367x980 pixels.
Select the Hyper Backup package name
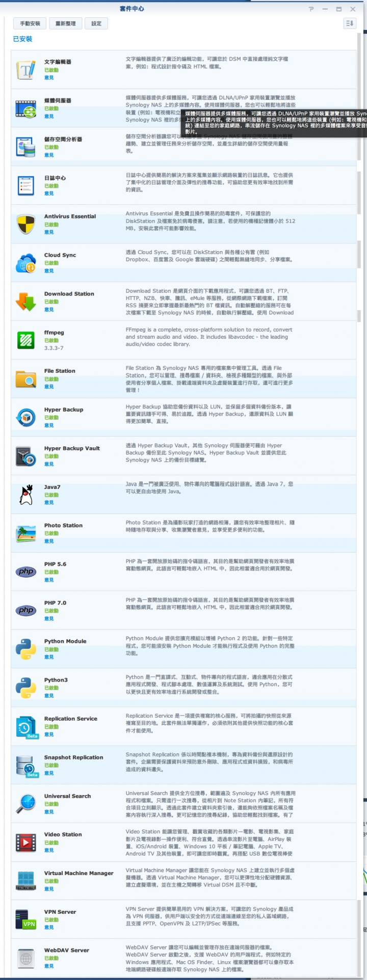pyautogui.click(x=64, y=410)
